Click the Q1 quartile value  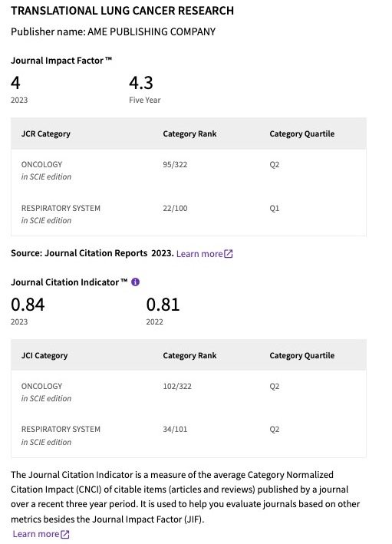(275, 208)
